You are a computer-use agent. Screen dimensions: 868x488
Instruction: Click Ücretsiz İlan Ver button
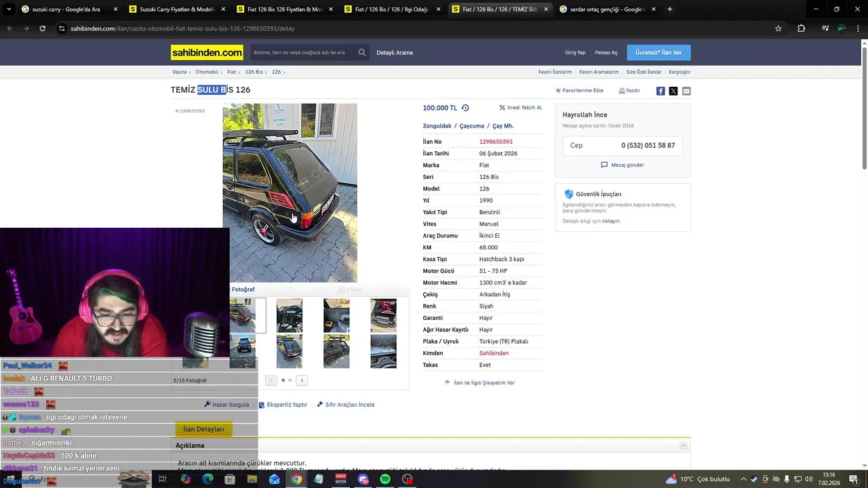point(658,52)
